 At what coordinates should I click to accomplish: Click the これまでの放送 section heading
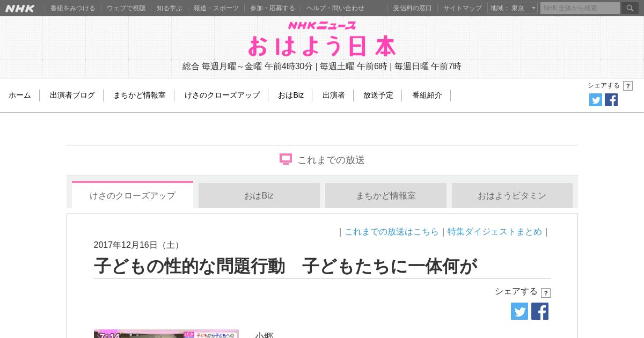331,160
